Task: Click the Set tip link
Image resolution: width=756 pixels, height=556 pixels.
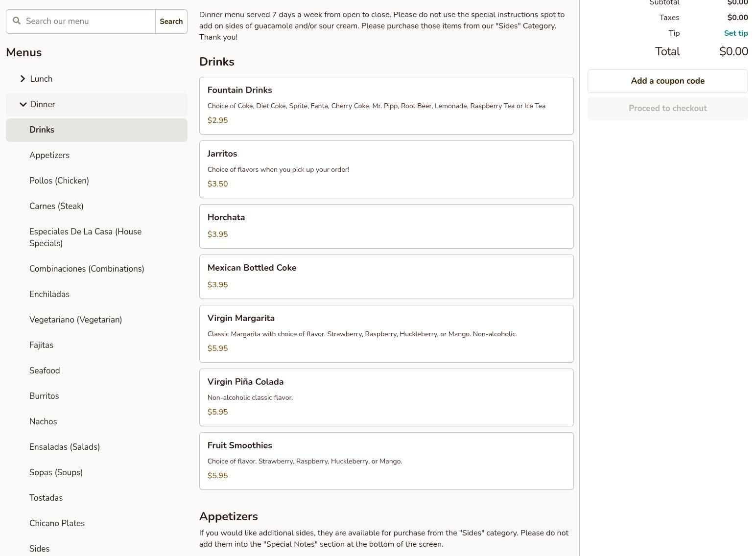Action: 735,33
